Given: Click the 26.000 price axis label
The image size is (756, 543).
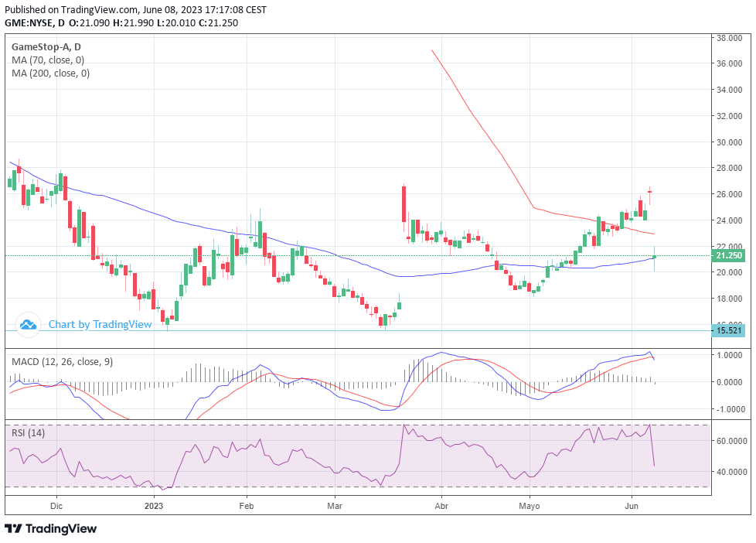Looking at the screenshot, I should pyautogui.click(x=730, y=194).
